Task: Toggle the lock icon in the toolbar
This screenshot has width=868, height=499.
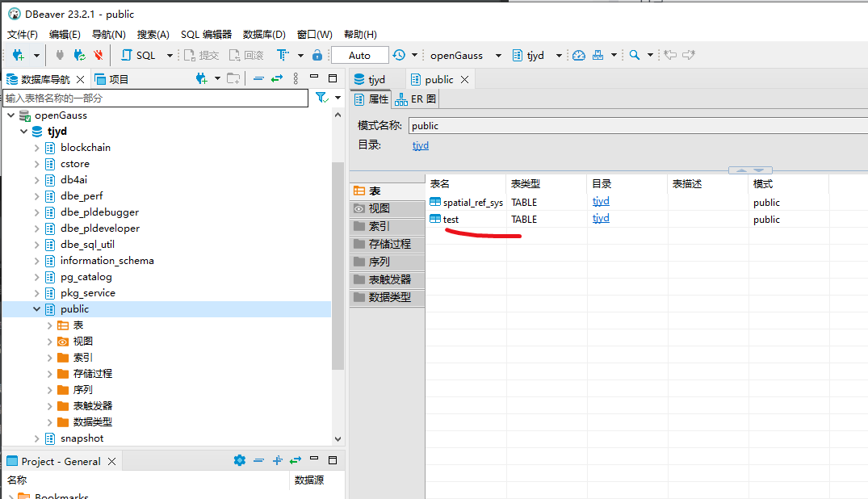Action: tap(317, 55)
